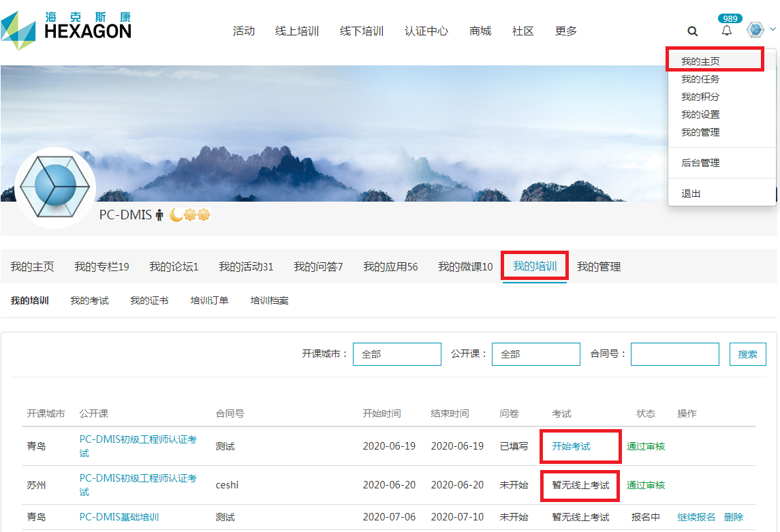Click the ceshi contract number cell

click(227, 485)
